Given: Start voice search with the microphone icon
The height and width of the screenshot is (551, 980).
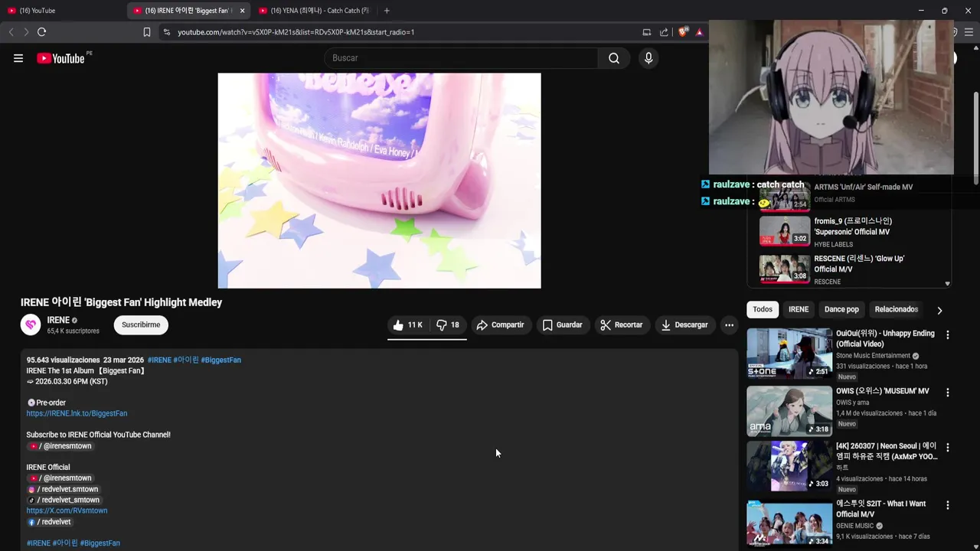Looking at the screenshot, I should tap(648, 58).
